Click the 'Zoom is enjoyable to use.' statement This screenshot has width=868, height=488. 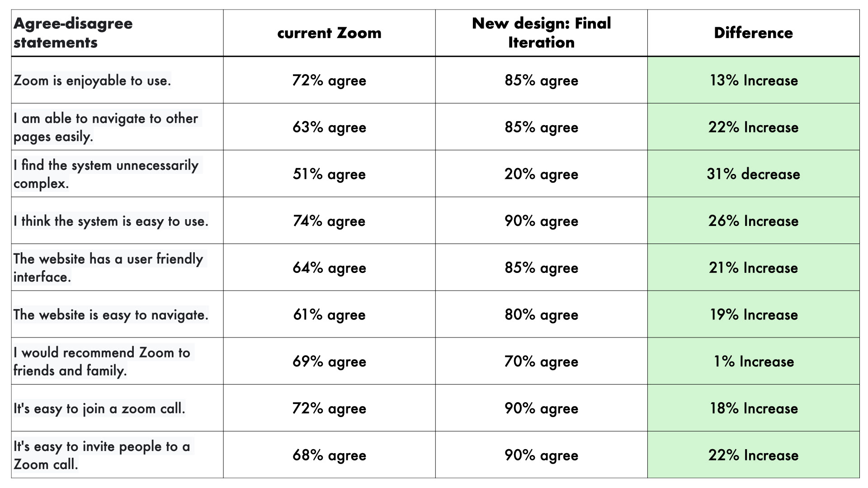click(117, 80)
